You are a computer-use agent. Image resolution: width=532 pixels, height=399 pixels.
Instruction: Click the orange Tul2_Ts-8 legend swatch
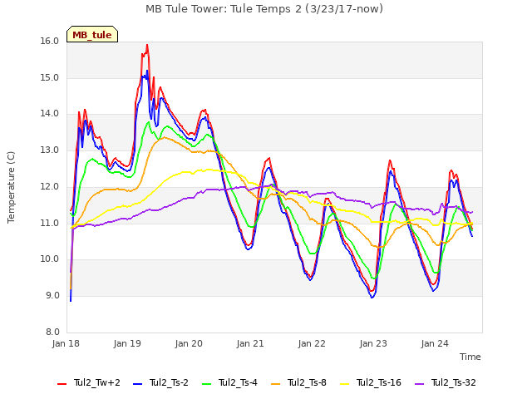click(275, 384)
